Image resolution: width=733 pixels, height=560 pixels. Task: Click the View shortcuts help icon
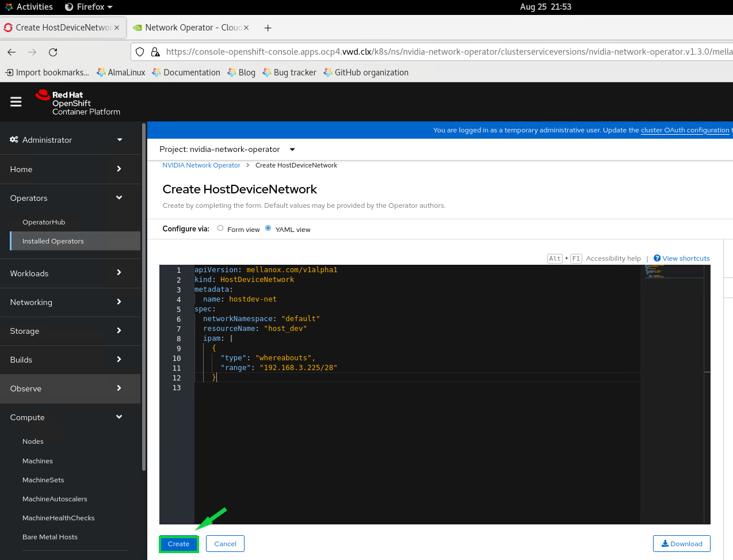(x=657, y=258)
